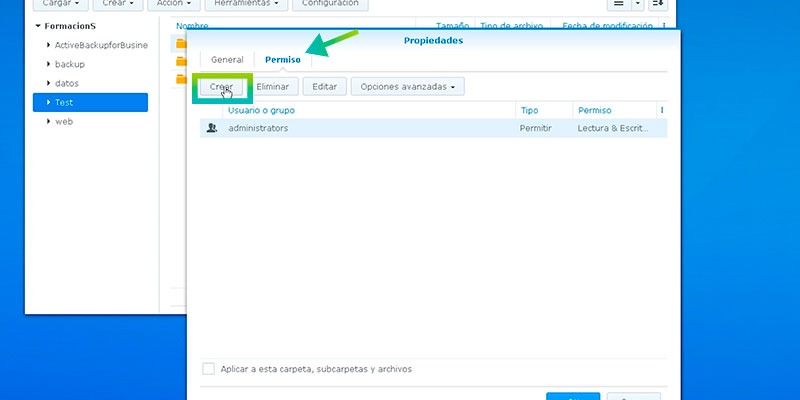Expand the Test folder arrow
Screen dimensions: 800x400
click(x=48, y=103)
